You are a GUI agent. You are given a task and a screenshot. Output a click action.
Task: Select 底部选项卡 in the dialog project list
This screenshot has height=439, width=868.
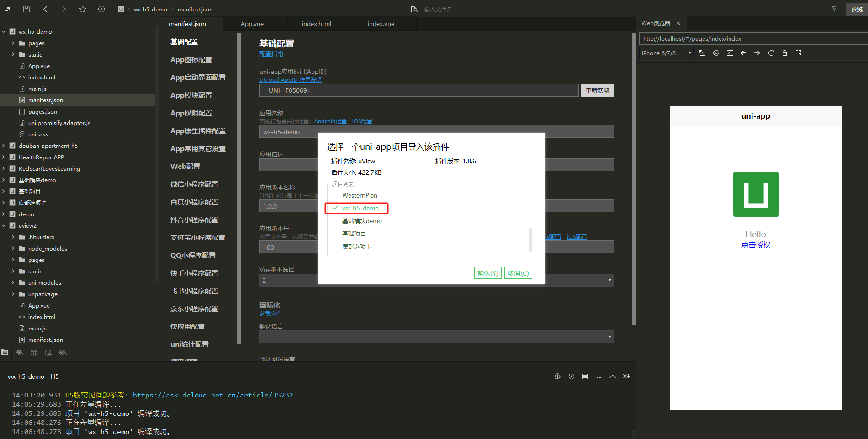click(357, 246)
